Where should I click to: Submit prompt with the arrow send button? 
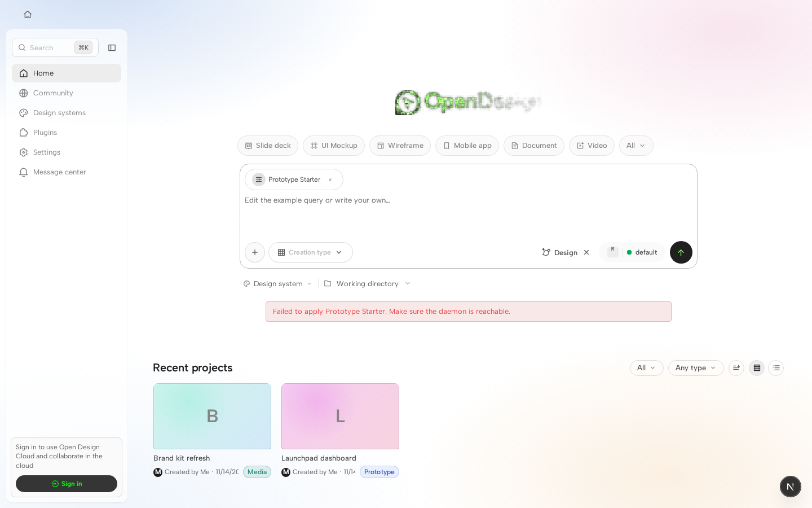[x=681, y=252]
